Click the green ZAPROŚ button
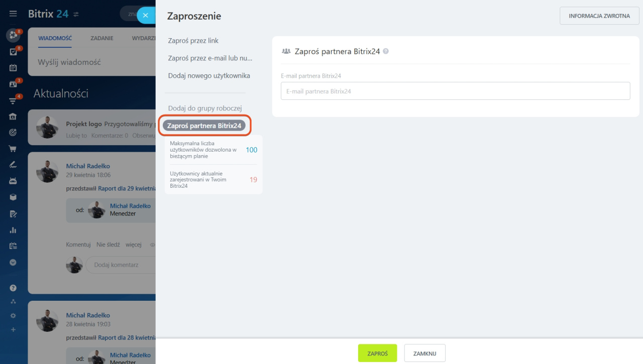Screen dimensions: 643x364 pyautogui.click(x=377, y=353)
